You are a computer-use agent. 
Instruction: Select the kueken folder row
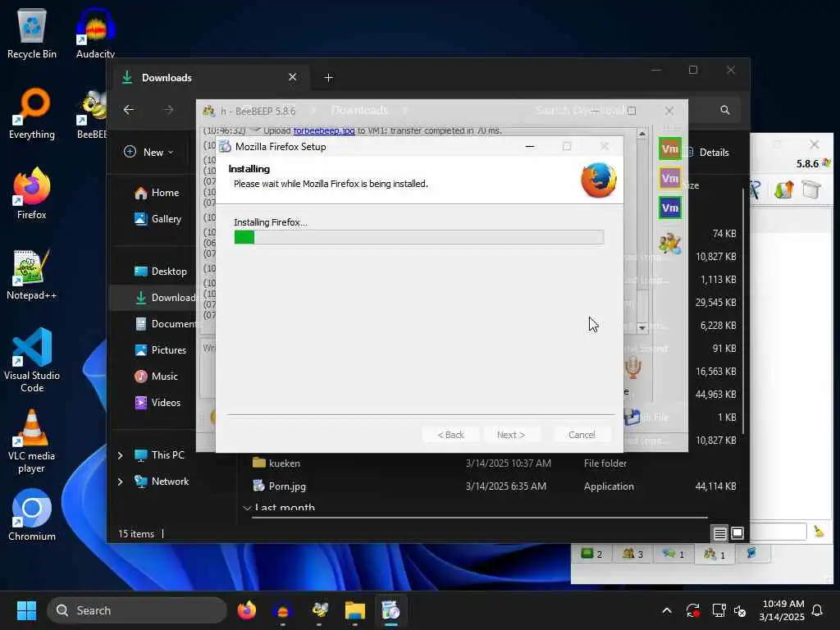493,463
